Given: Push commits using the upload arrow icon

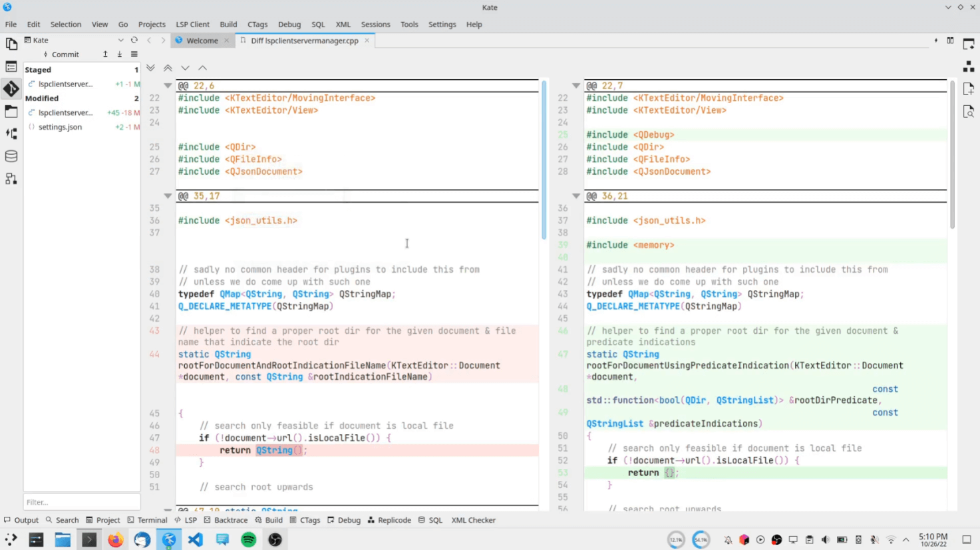Looking at the screenshot, I should point(105,55).
